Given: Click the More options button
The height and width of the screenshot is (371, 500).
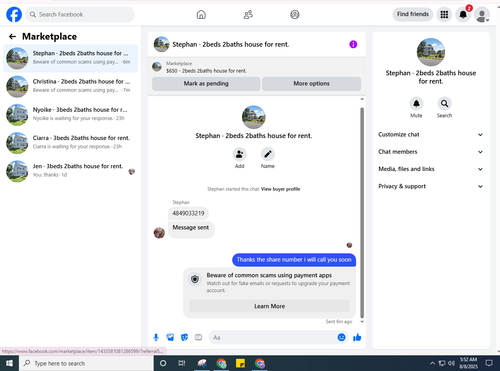Looking at the screenshot, I should click(x=311, y=84).
